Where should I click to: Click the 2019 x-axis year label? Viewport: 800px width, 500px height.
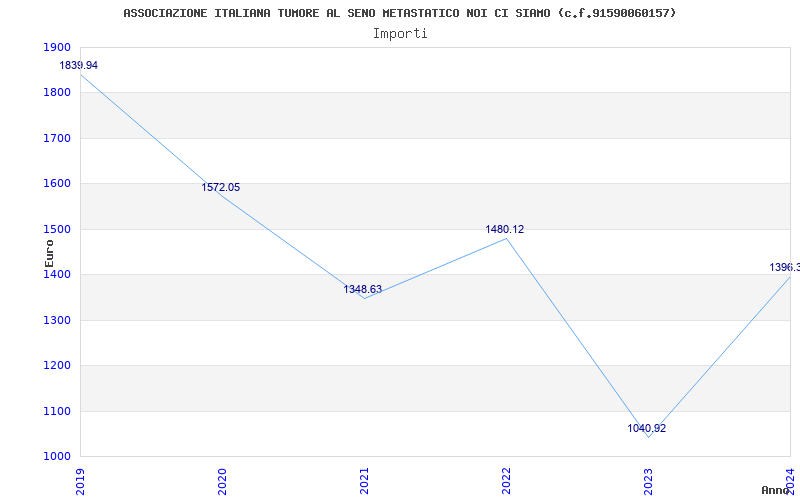pyautogui.click(x=81, y=481)
